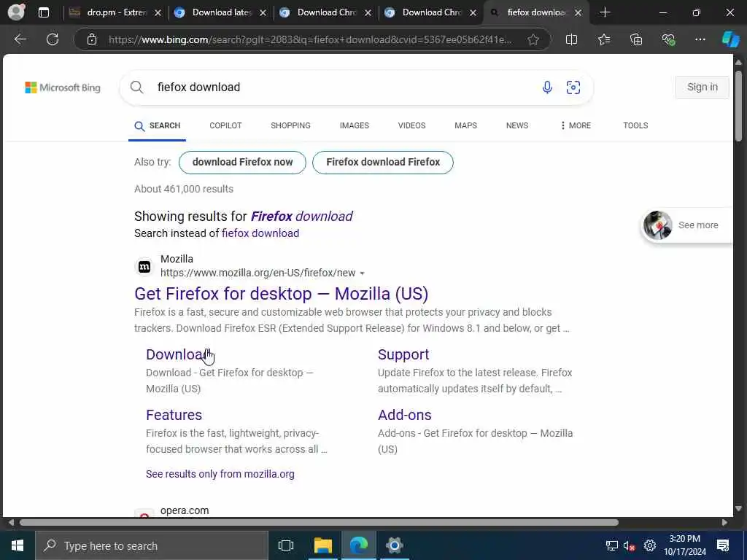
Task: Click the Sign in button
Action: (703, 87)
